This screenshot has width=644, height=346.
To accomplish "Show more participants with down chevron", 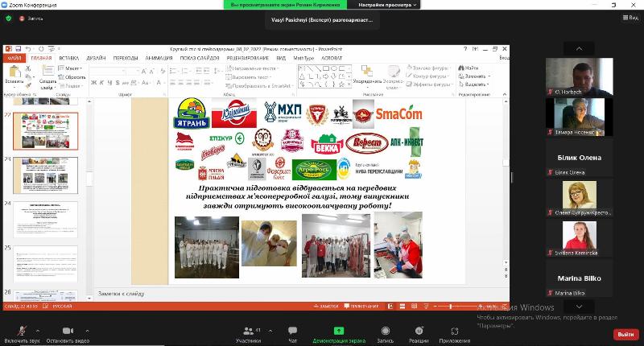I will pyautogui.click(x=579, y=307).
